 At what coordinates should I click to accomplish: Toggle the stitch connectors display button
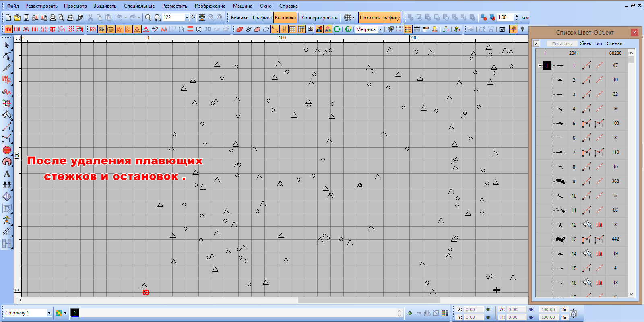[275, 29]
